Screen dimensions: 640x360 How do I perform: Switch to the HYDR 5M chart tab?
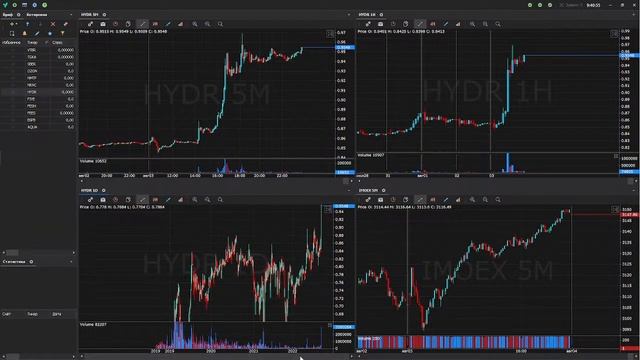point(89,15)
